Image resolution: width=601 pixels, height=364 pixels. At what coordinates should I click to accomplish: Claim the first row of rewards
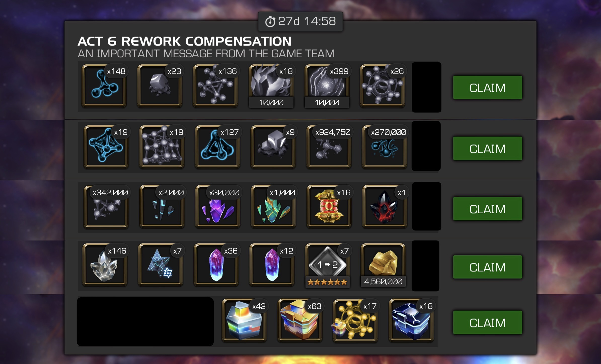(487, 88)
